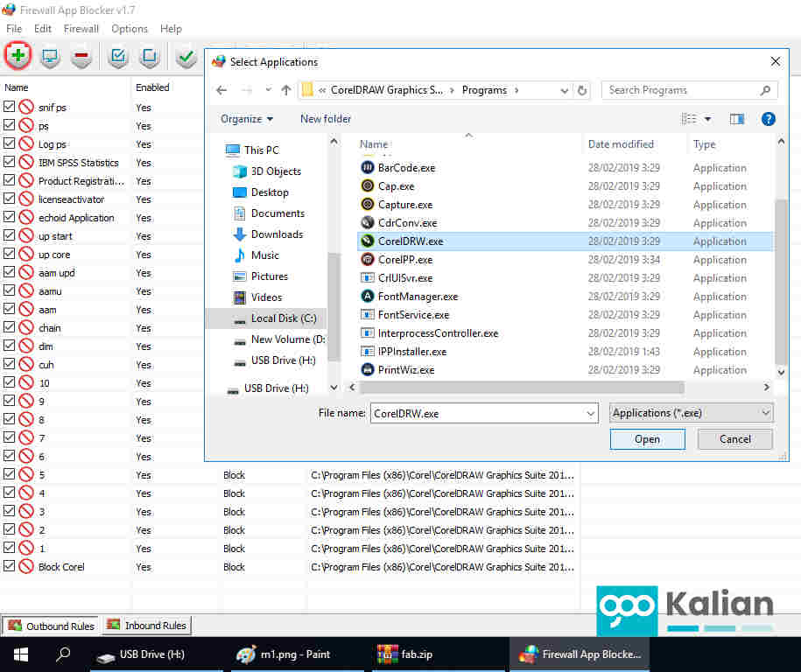Select the CorelPP.exe file icon
This screenshot has height=672, width=801.
368,259
